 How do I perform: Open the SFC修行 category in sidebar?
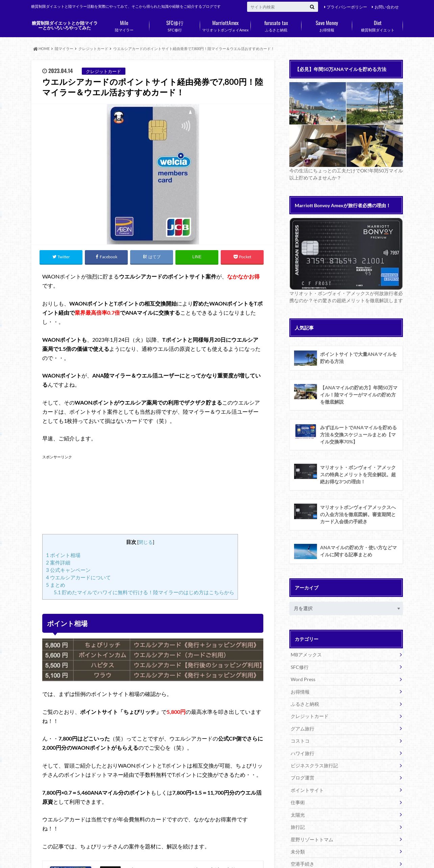click(346, 667)
